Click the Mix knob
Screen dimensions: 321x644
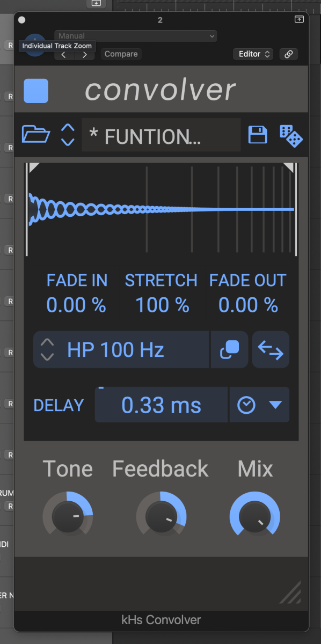255,516
